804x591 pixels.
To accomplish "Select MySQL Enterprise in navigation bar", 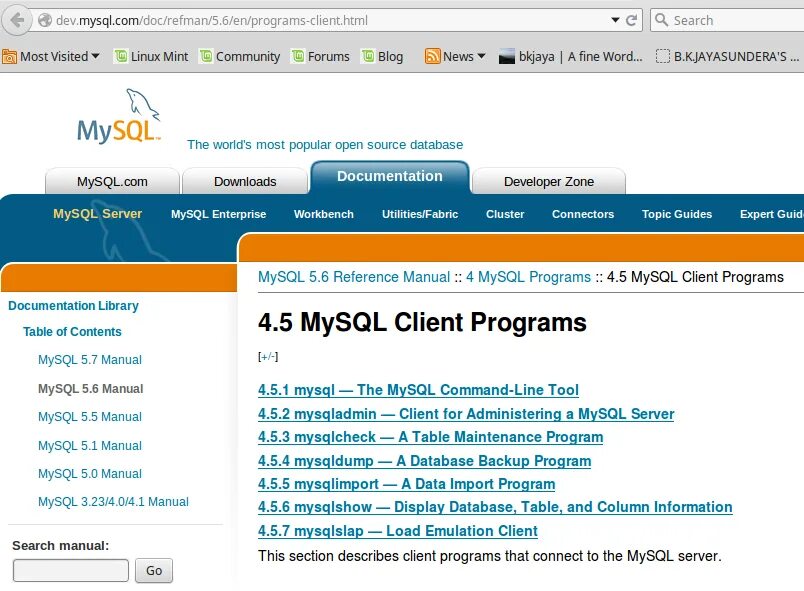I will click(x=218, y=214).
